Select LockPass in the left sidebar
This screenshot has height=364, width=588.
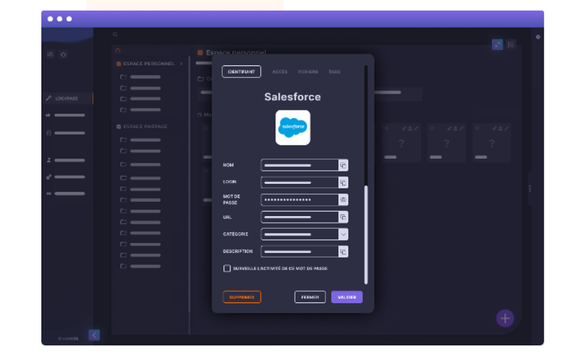[x=67, y=98]
